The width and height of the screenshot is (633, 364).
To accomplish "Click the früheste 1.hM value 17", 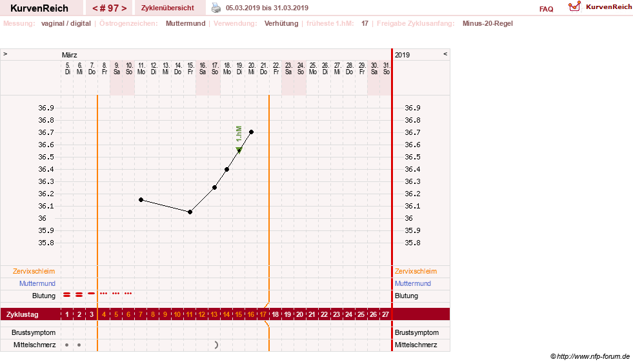I will tap(365, 23).
